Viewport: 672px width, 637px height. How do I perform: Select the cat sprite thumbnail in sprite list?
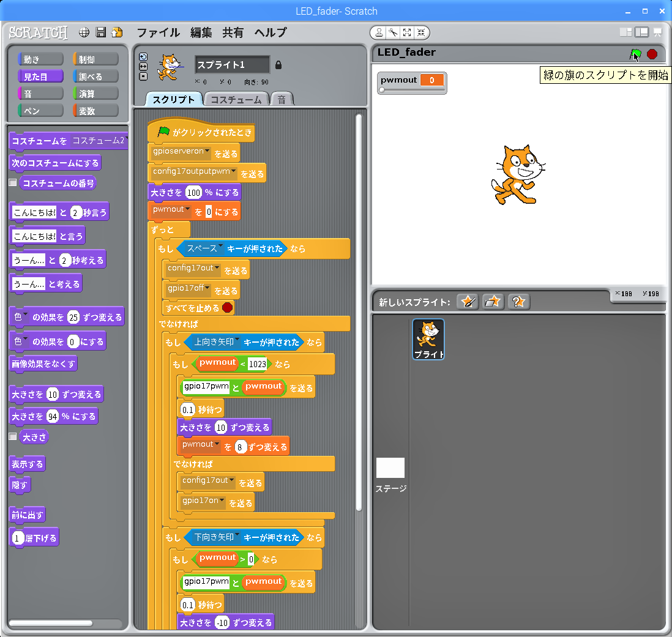[x=428, y=339]
